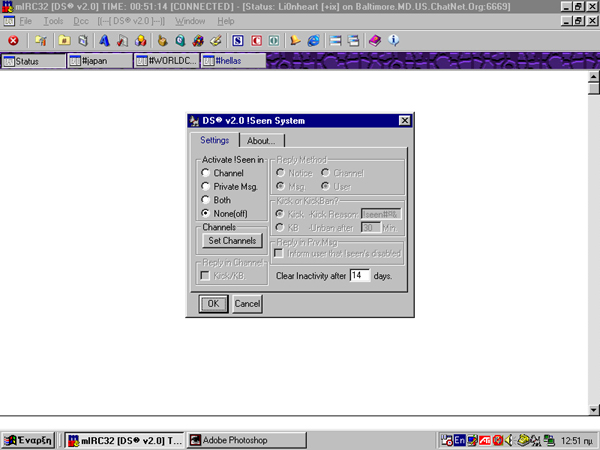
Task: Open the Tools menu
Action: 53,21
